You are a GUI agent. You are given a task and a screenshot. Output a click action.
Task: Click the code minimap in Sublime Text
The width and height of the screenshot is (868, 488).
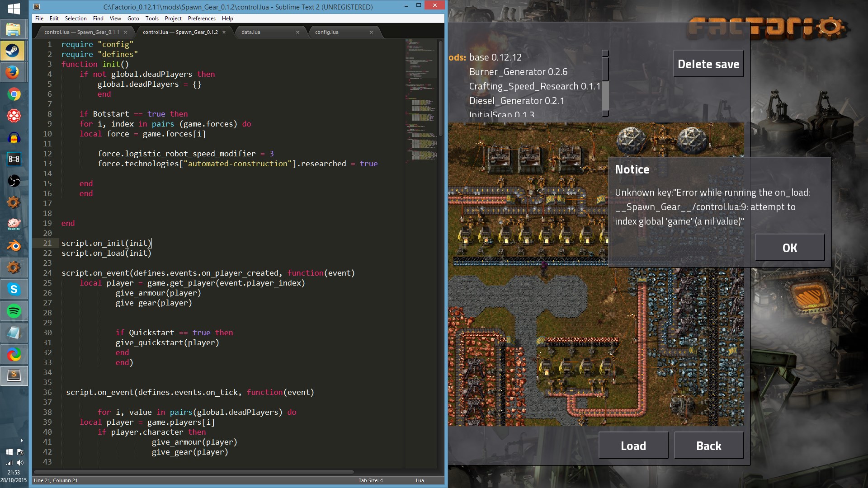421,102
